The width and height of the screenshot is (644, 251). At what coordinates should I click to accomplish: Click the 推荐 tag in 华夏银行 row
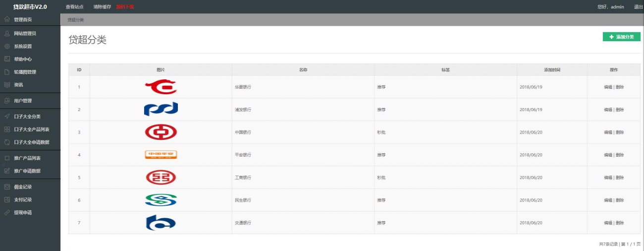(381, 87)
